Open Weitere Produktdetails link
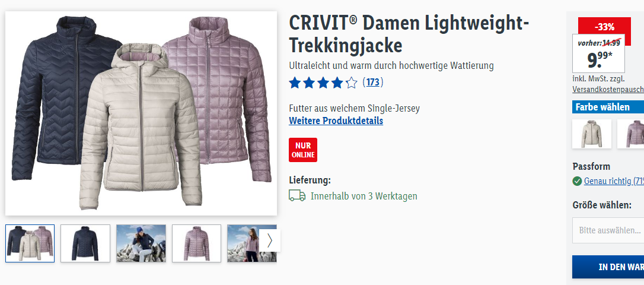This screenshot has height=285, width=644. 336,121
